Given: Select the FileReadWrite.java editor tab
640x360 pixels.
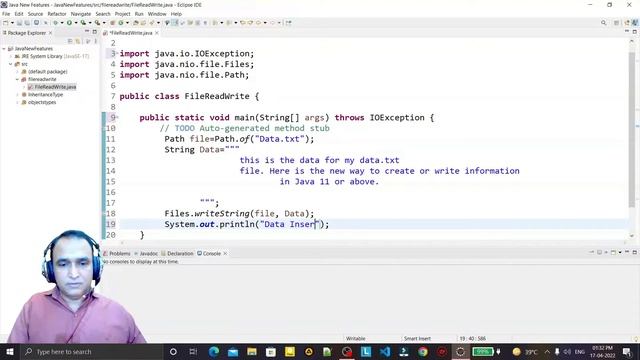Looking at the screenshot, I should [131, 33].
